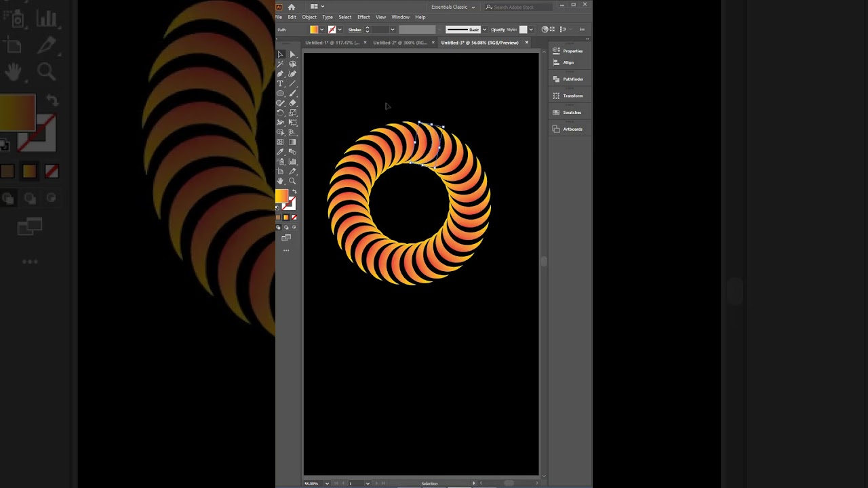
Task: Open Basic brush definition dropdown
Action: pyautogui.click(x=484, y=30)
